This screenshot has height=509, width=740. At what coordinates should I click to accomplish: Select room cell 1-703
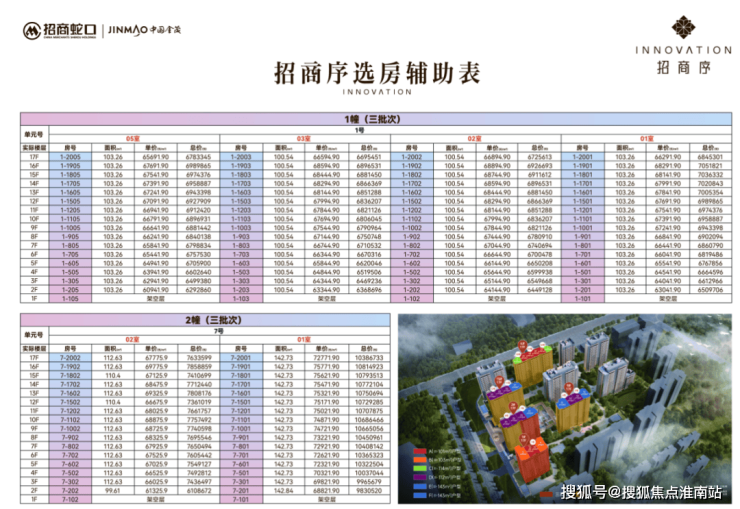[x=241, y=254]
